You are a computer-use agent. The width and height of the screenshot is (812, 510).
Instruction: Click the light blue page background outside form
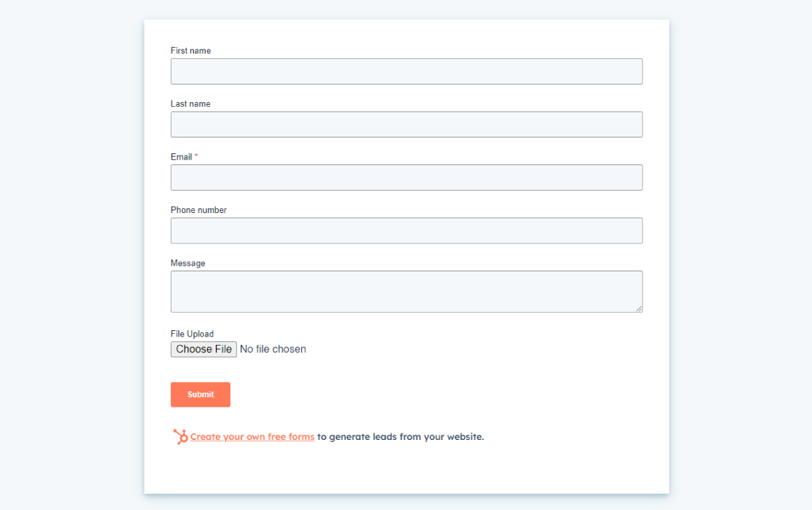pyautogui.click(x=72, y=259)
